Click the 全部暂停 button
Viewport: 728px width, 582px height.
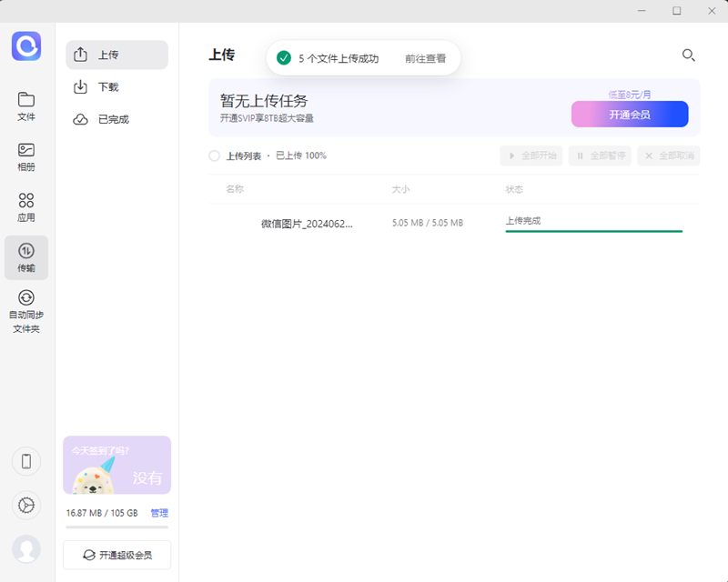point(600,156)
